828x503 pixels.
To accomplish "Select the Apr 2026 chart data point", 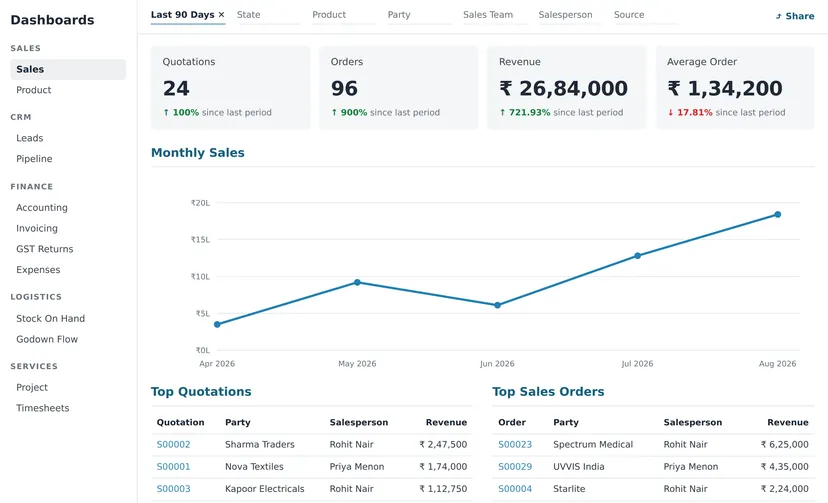I will [x=217, y=324].
